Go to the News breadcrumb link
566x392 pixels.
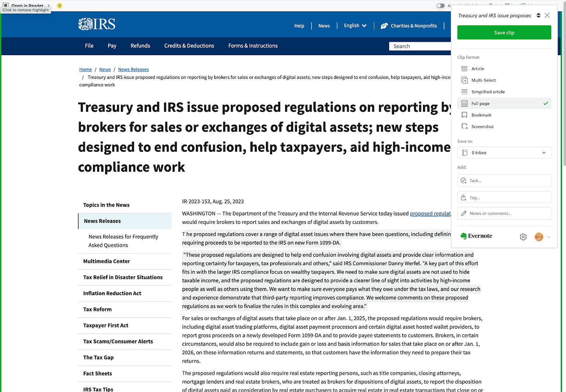105,70
